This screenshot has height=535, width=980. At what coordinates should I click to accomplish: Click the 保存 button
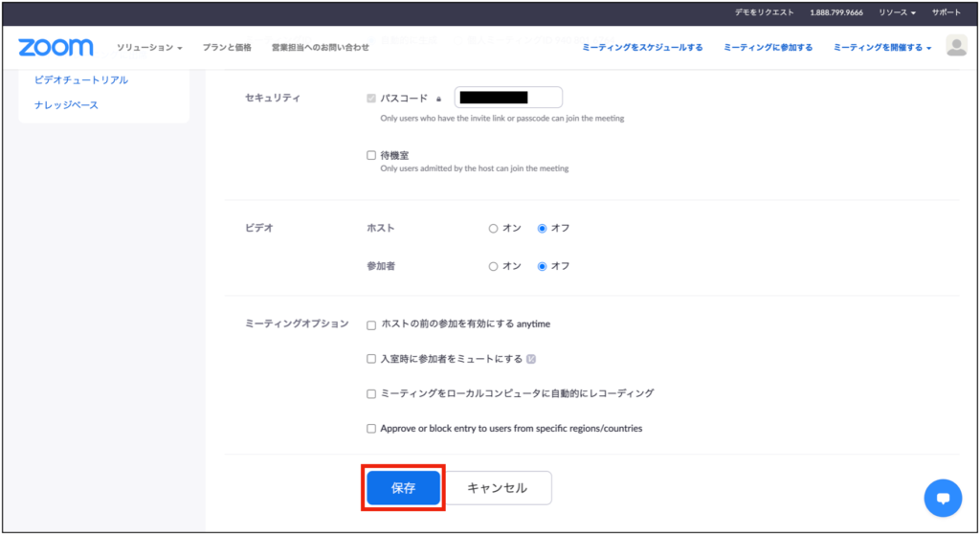click(403, 488)
